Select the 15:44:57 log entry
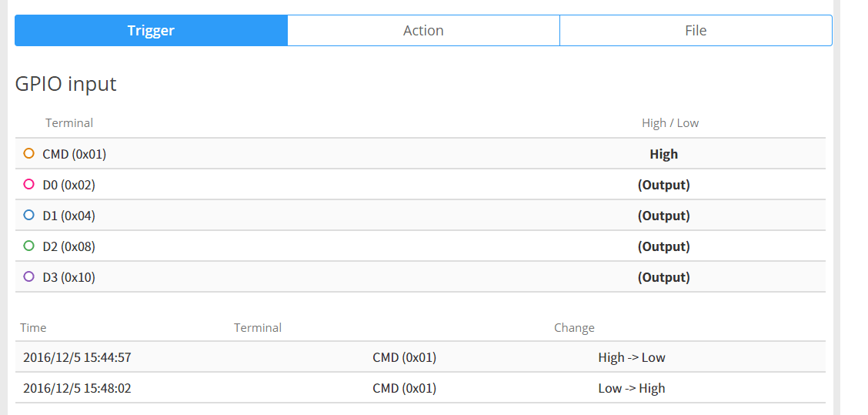 [x=77, y=357]
